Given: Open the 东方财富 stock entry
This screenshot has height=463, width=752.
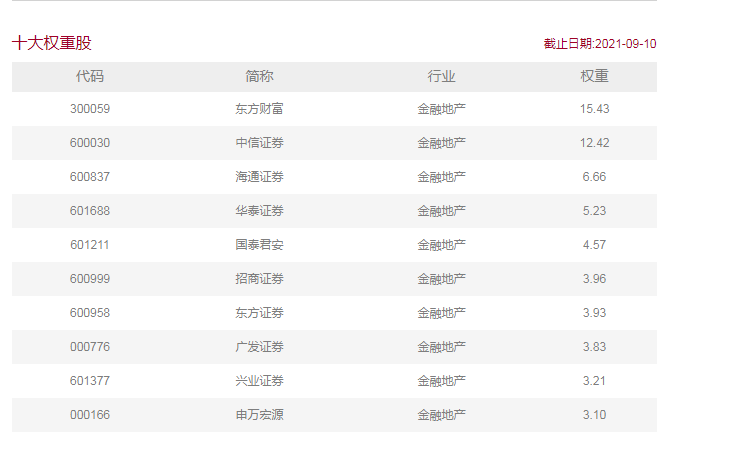Looking at the screenshot, I should pos(259,109).
